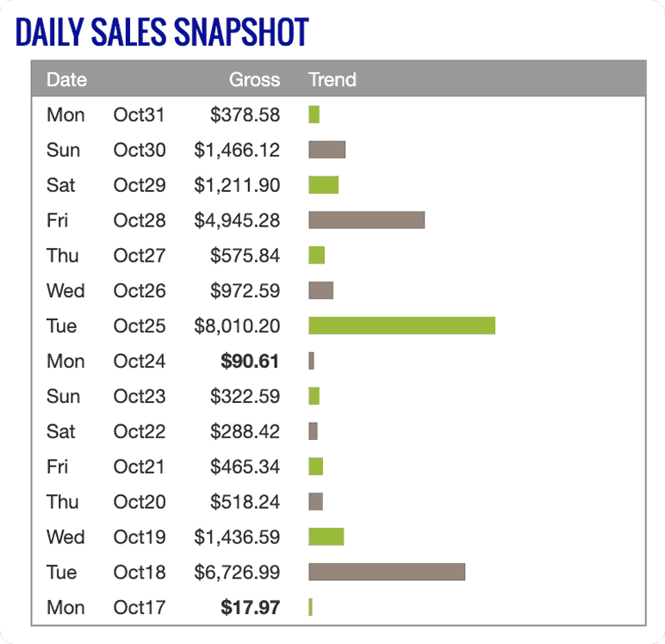
Task: Click the Gross column header
Action: point(254,80)
